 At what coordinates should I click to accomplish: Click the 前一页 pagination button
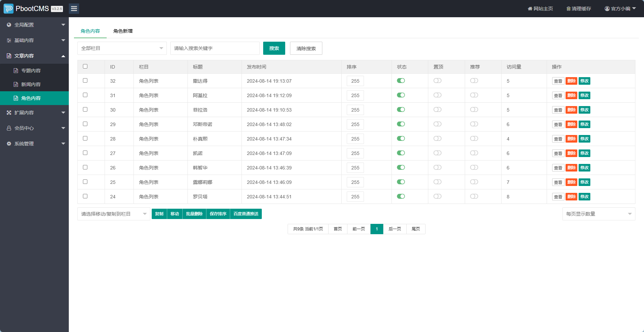359,229
